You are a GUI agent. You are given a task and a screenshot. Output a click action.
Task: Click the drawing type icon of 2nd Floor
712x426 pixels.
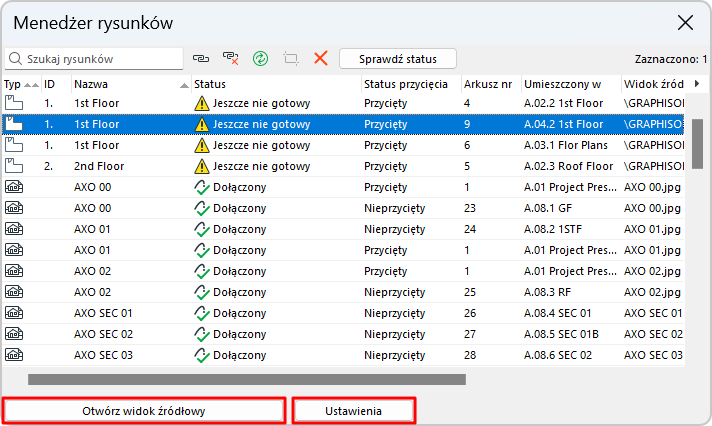14,166
